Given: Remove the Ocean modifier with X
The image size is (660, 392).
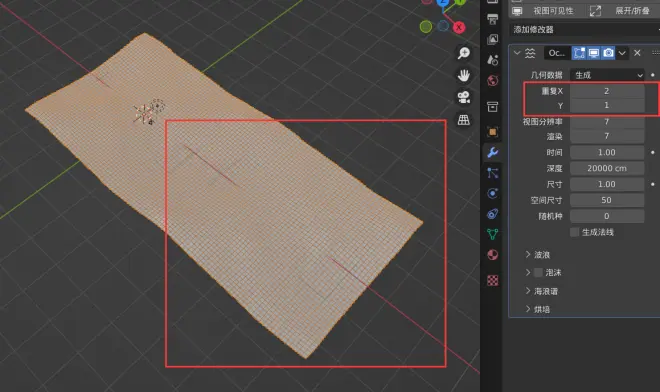Looking at the screenshot, I should (637, 53).
